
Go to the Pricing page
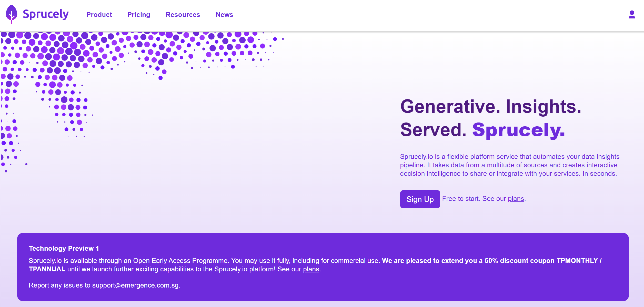pos(139,15)
